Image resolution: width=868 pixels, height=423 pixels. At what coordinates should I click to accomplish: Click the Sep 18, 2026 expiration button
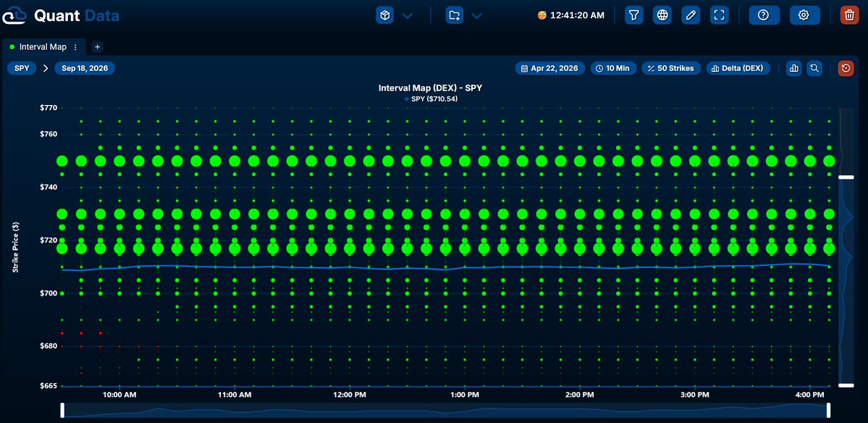(x=85, y=68)
